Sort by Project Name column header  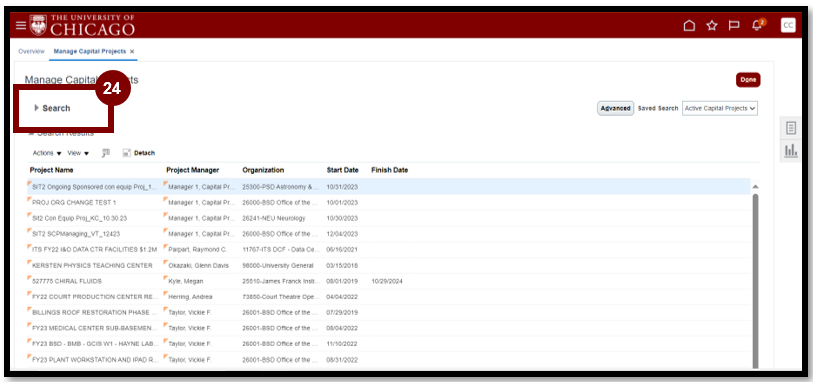tap(51, 170)
